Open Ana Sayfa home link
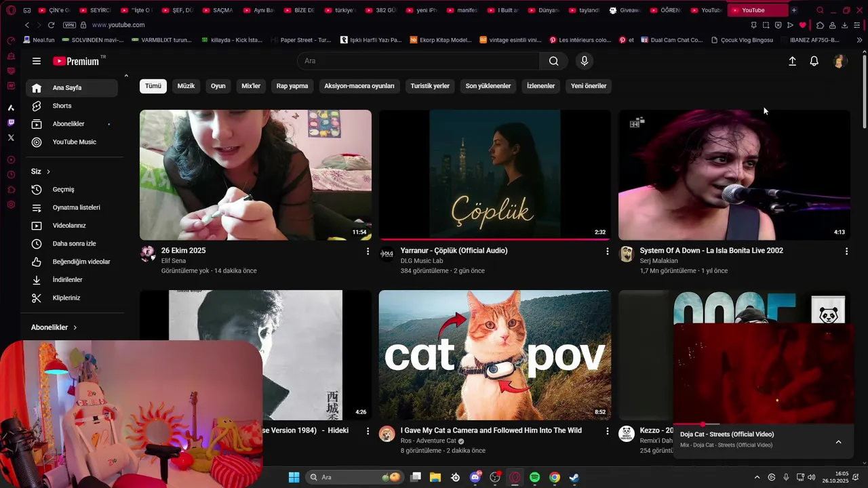 (73, 87)
